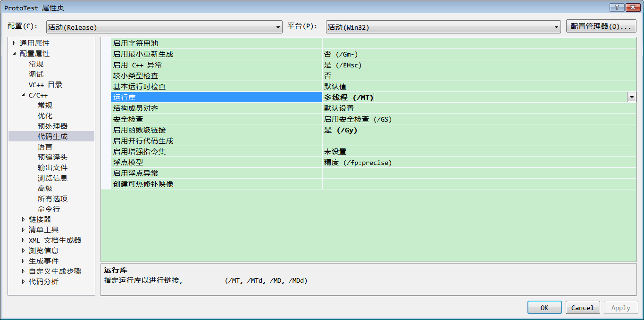Screen dimensions: 644x320
Task: Select the 调试 tree item
Action: [x=36, y=74]
